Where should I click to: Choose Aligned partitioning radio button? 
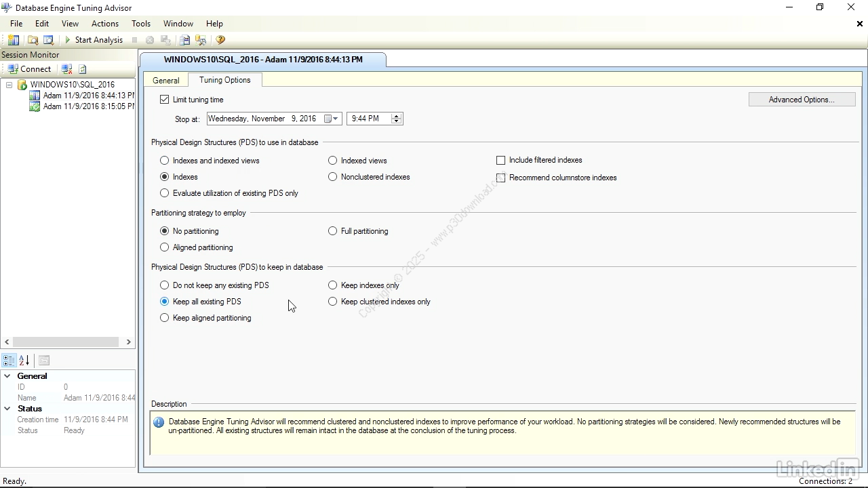click(164, 247)
